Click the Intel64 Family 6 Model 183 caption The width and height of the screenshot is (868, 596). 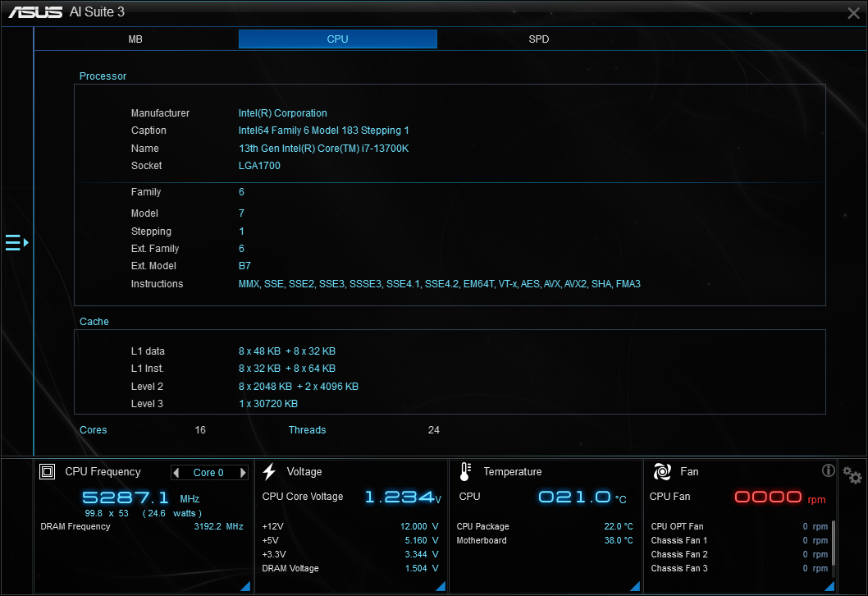[x=324, y=131]
